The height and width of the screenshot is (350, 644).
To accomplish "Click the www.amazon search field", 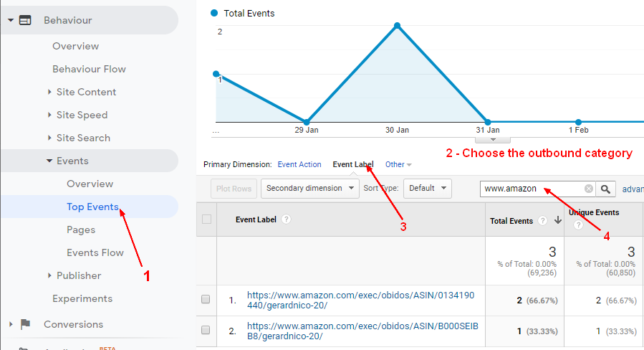I will pos(532,189).
